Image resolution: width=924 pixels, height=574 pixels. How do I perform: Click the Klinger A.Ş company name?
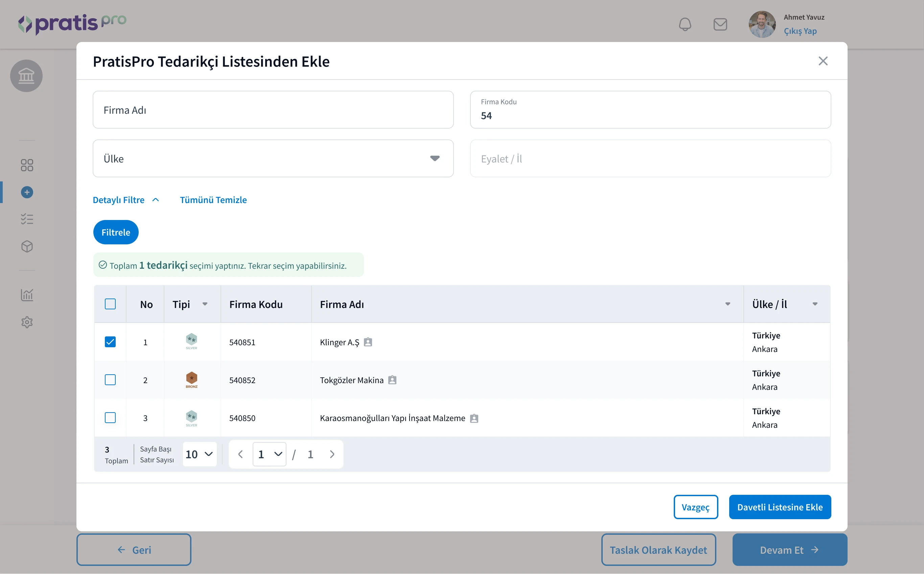tap(340, 342)
